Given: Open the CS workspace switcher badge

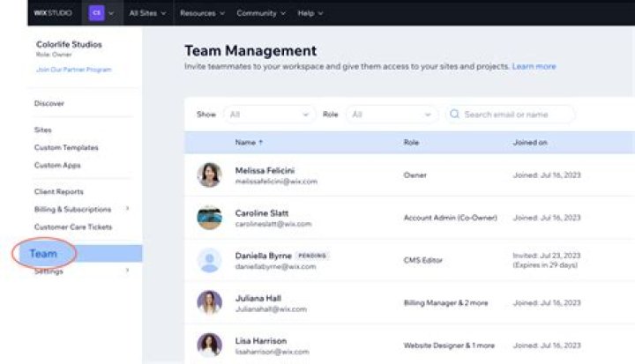Looking at the screenshot, I should point(96,13).
